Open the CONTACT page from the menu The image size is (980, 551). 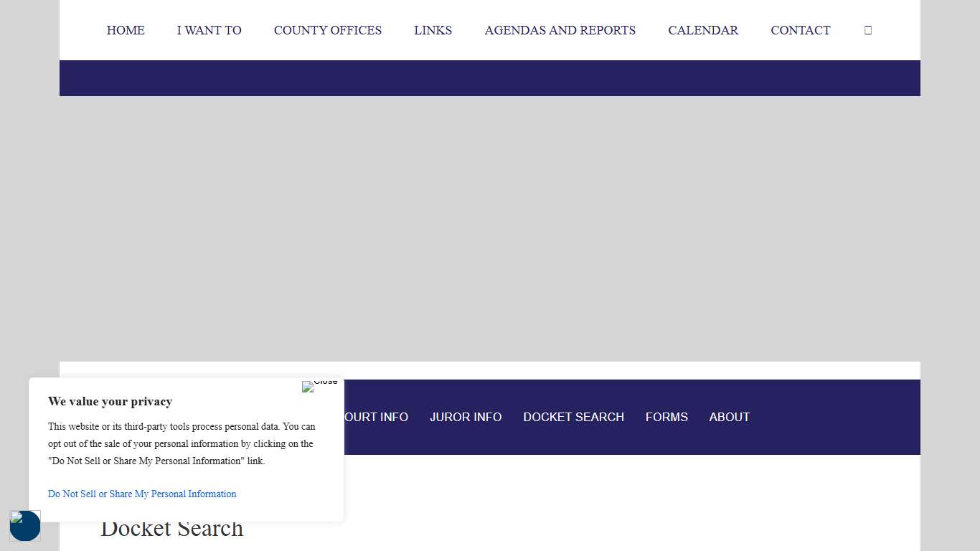[x=800, y=30]
